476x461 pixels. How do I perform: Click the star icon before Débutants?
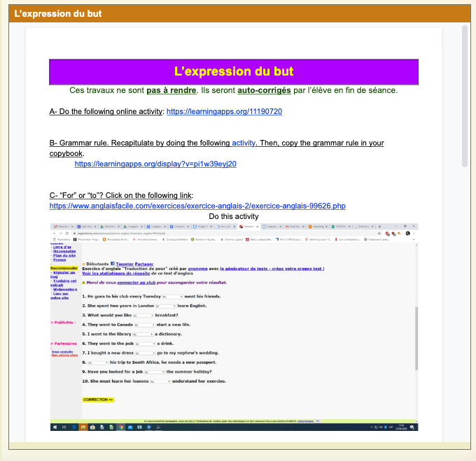[x=83, y=264]
